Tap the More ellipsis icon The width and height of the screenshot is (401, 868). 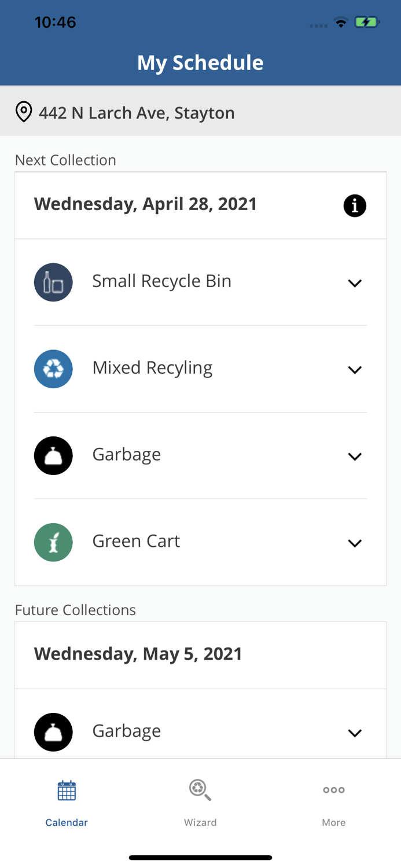click(x=334, y=789)
